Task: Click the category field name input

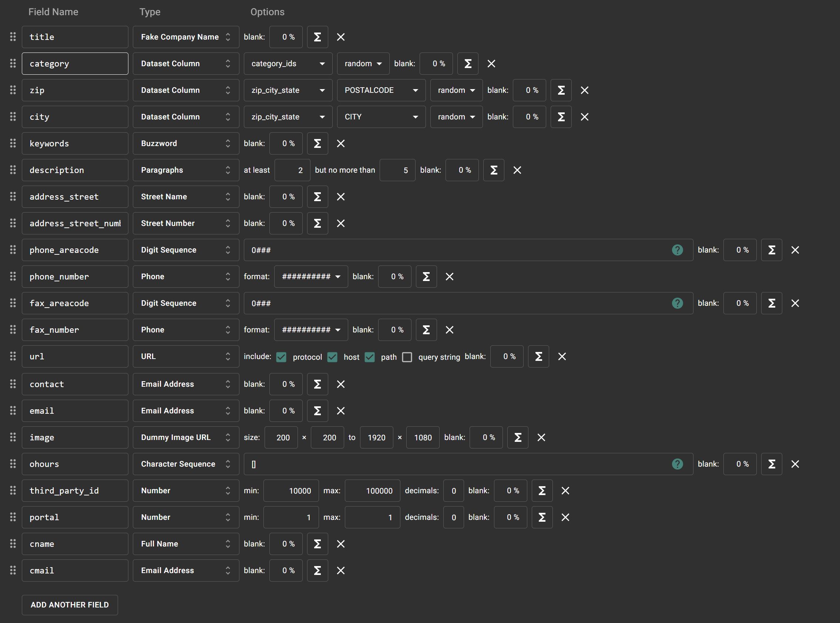Action: [x=75, y=64]
